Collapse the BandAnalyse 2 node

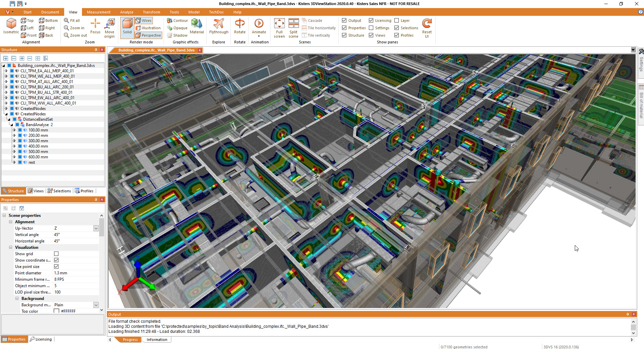12,125
